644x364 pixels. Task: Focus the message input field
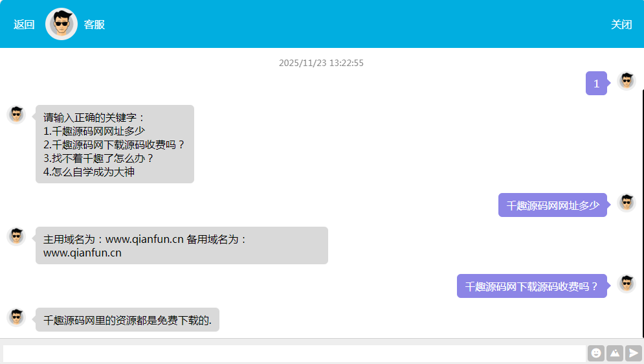tap(294, 354)
